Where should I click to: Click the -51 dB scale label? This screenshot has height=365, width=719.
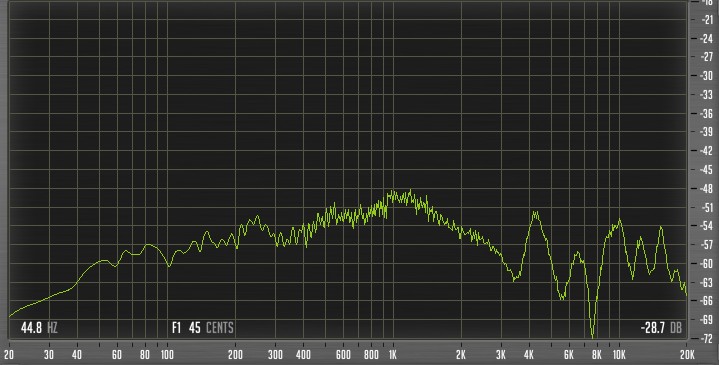tap(707, 207)
